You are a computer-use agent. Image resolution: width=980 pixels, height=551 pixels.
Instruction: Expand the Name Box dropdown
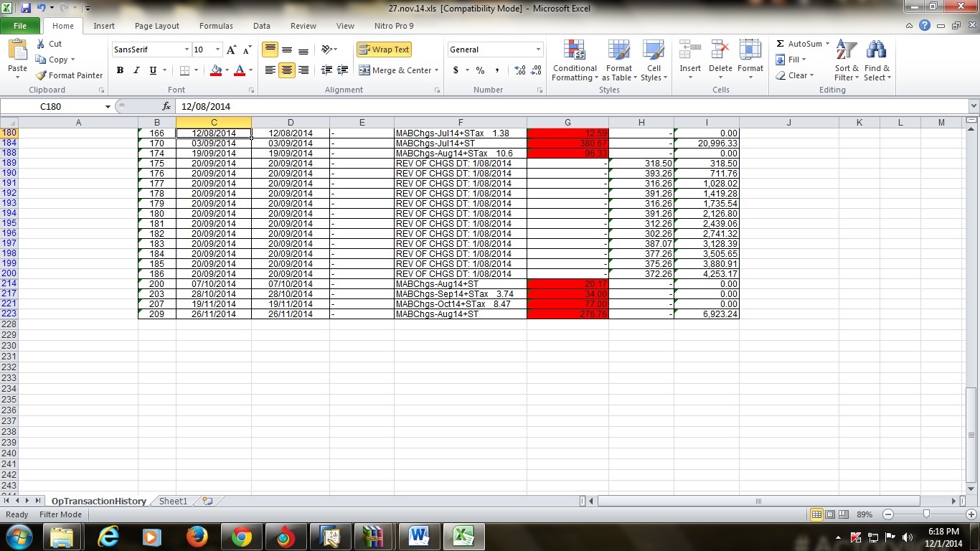point(108,106)
